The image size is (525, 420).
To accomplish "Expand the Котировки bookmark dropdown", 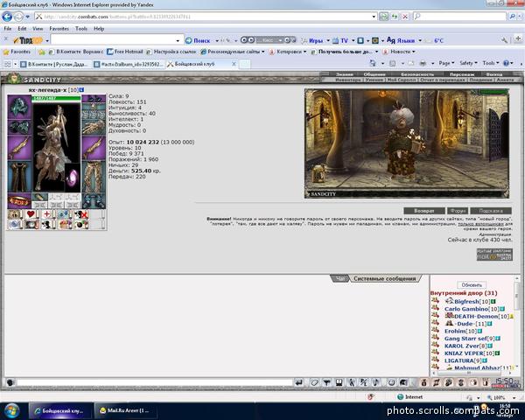I will tap(304, 52).
